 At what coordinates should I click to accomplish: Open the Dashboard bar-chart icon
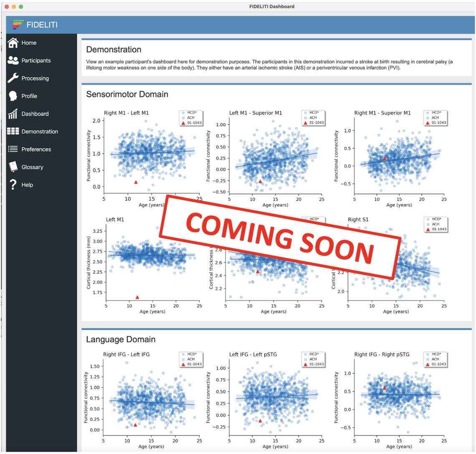tap(13, 114)
